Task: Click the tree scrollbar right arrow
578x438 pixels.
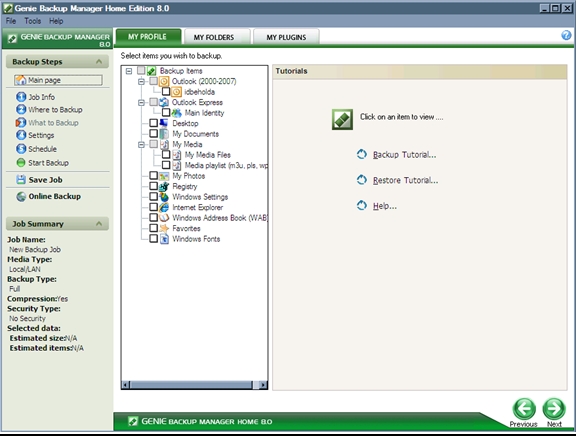Action: pyautogui.click(x=263, y=385)
